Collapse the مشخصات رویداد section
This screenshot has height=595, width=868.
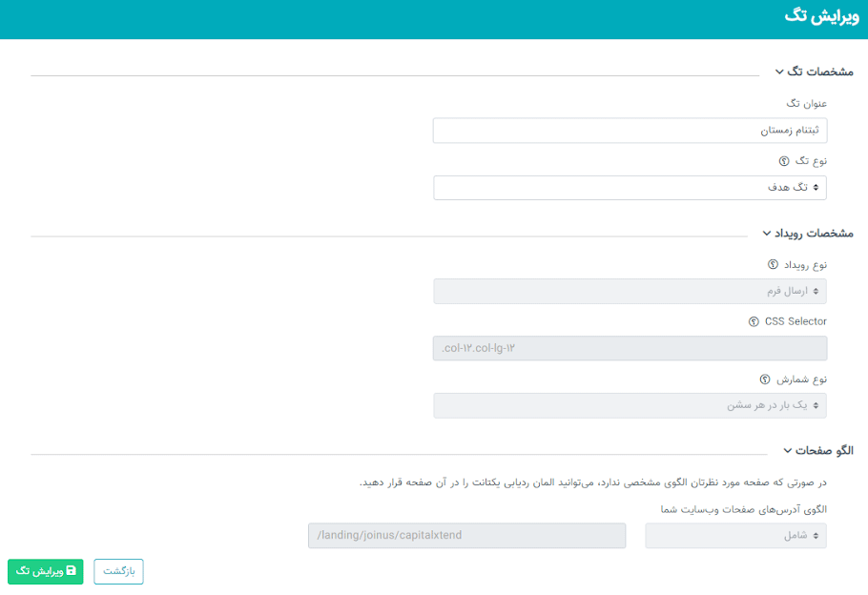click(808, 233)
